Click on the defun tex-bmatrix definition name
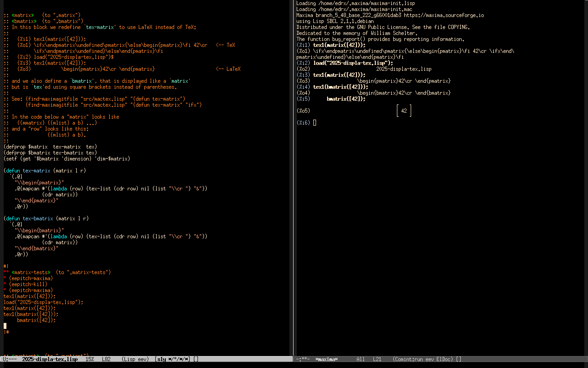The width and height of the screenshot is (588, 368). click(38, 218)
